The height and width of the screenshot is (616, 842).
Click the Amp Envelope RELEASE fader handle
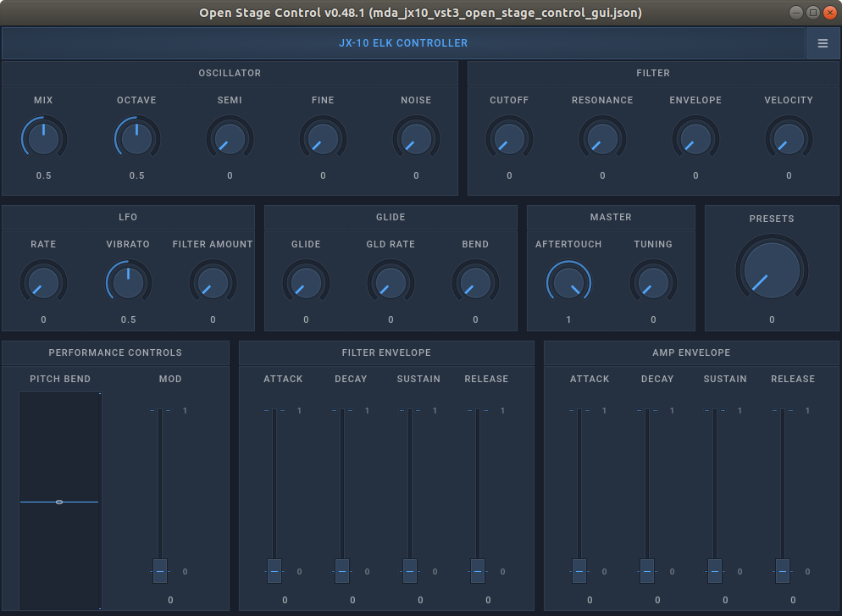(x=783, y=571)
